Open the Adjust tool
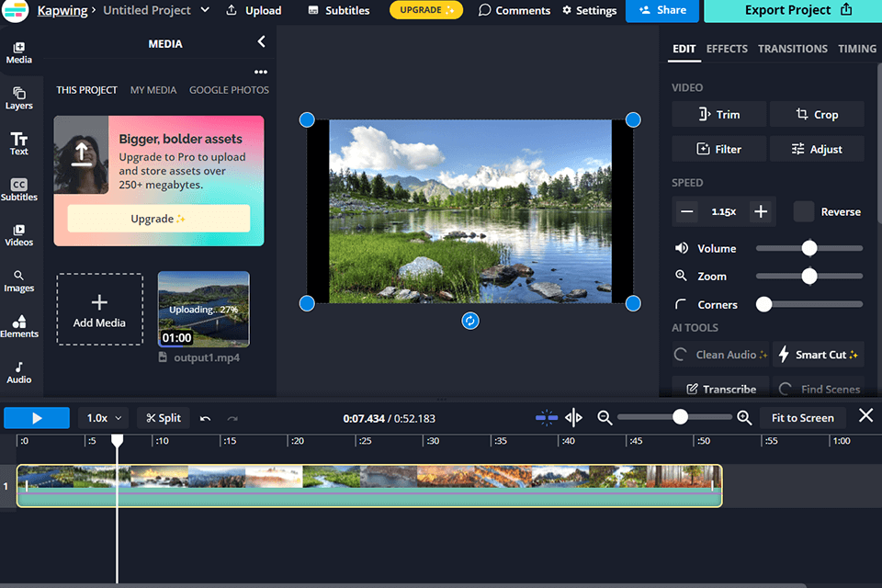 (x=817, y=149)
